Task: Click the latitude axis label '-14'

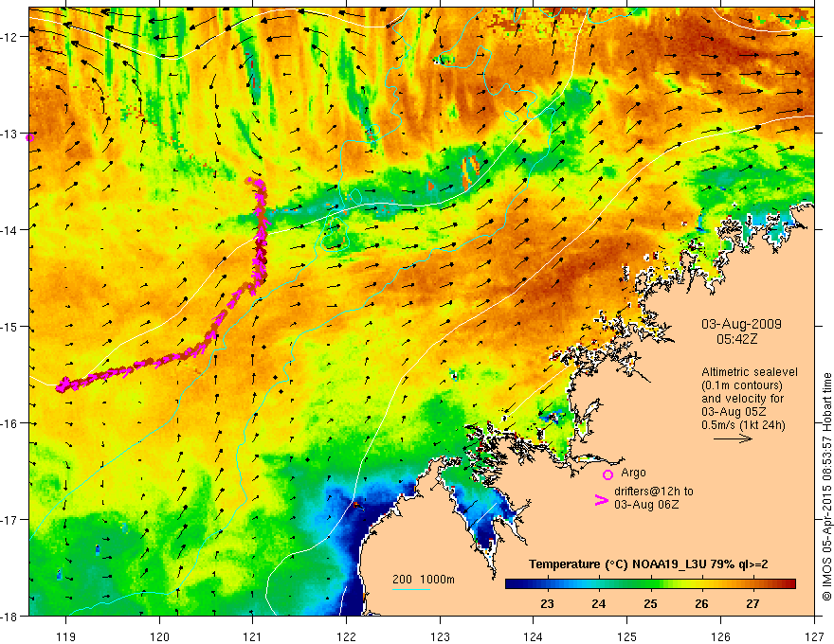Action: click(x=10, y=230)
